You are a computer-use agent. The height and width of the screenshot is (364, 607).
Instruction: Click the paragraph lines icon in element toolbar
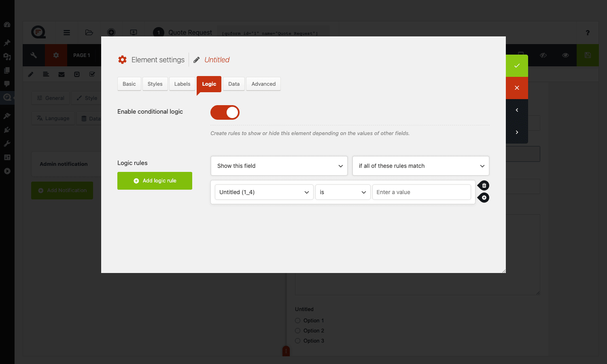(x=46, y=74)
